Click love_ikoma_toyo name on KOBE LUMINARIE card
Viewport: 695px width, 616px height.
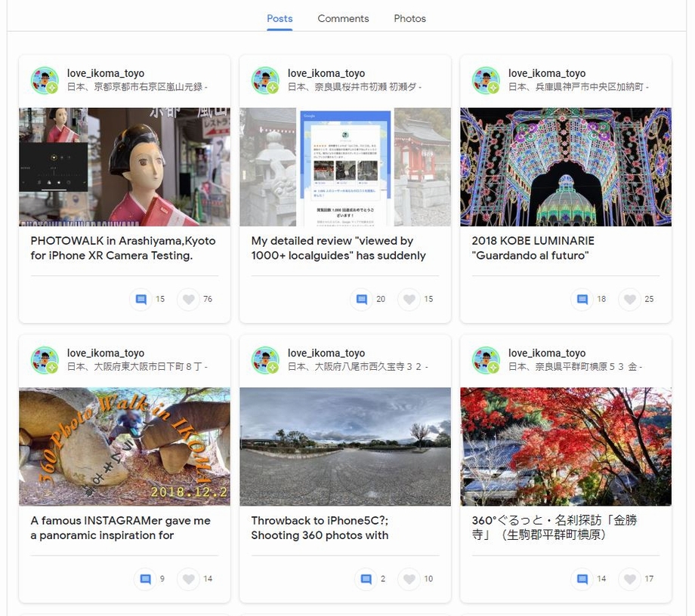click(546, 73)
